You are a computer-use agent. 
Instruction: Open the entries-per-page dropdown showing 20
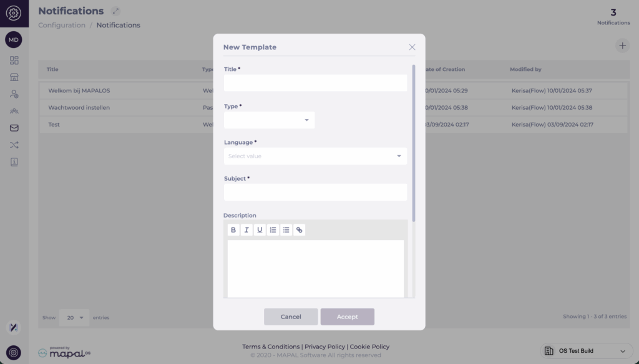[74, 318]
